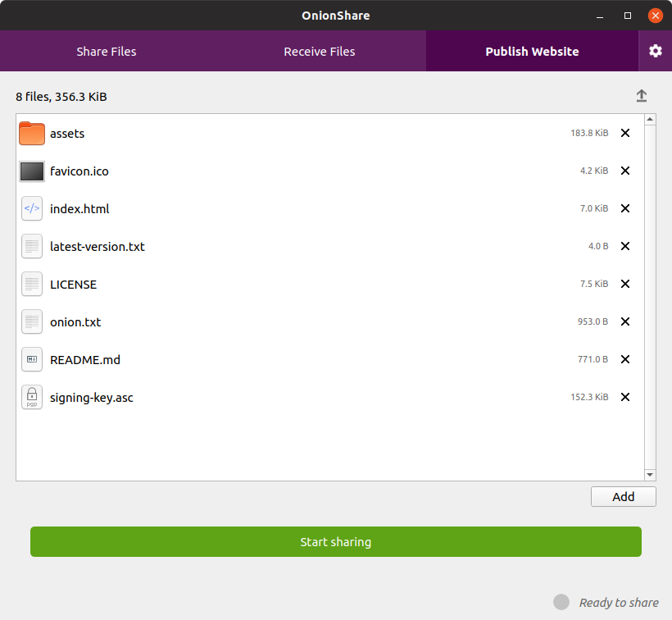The image size is (672, 620).
Task: Remove favicon.ico with its X button
Action: click(x=625, y=171)
